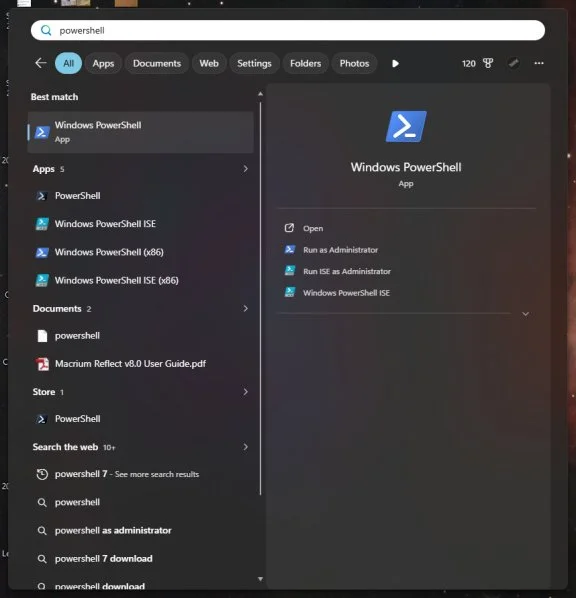
Task: Click the Windows PowerShell best match icon
Action: (x=42, y=132)
